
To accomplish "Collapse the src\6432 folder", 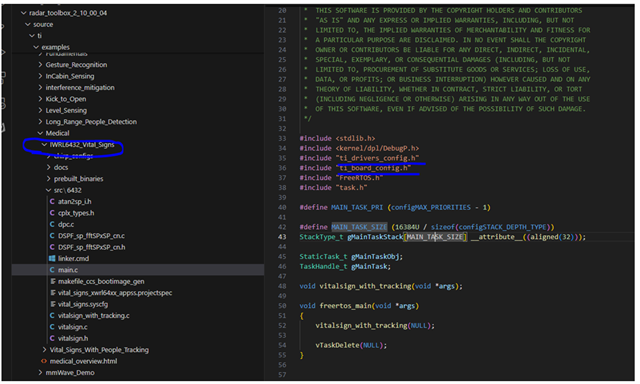I will click(49, 191).
